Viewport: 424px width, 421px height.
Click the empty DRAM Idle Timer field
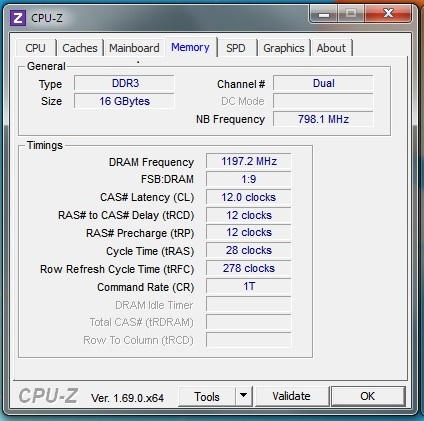pyautogui.click(x=249, y=304)
